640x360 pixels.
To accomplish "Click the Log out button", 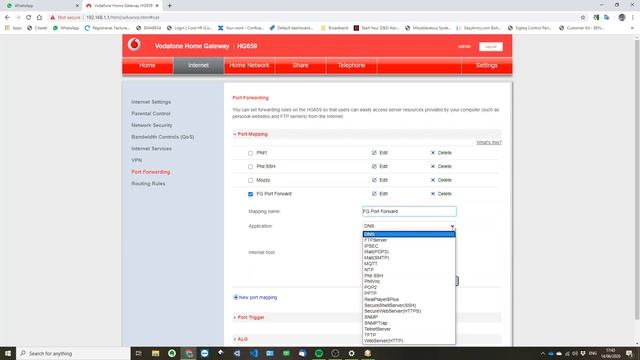I will click(491, 47).
